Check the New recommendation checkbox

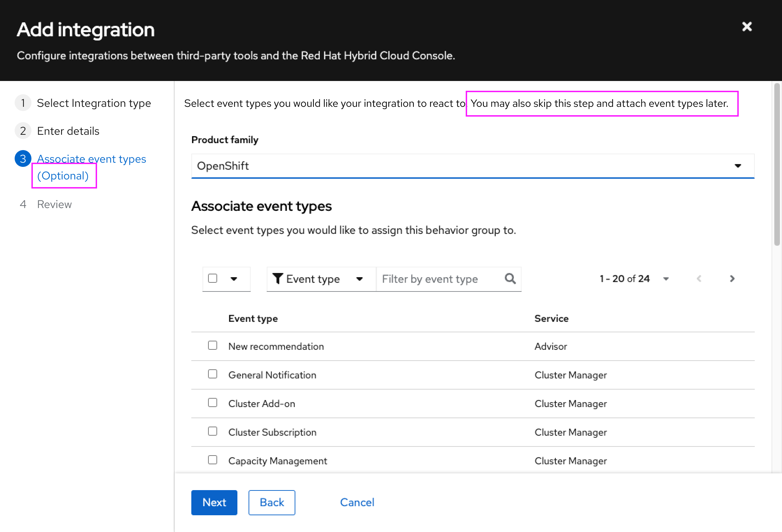click(x=213, y=346)
